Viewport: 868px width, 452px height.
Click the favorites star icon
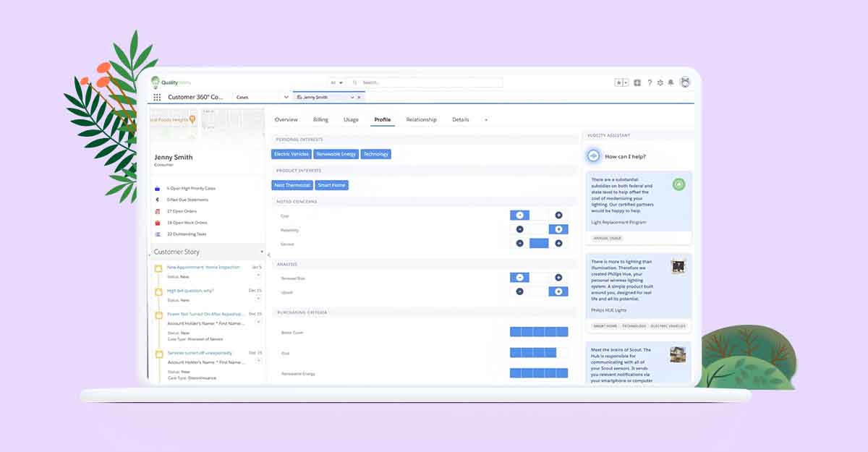619,82
